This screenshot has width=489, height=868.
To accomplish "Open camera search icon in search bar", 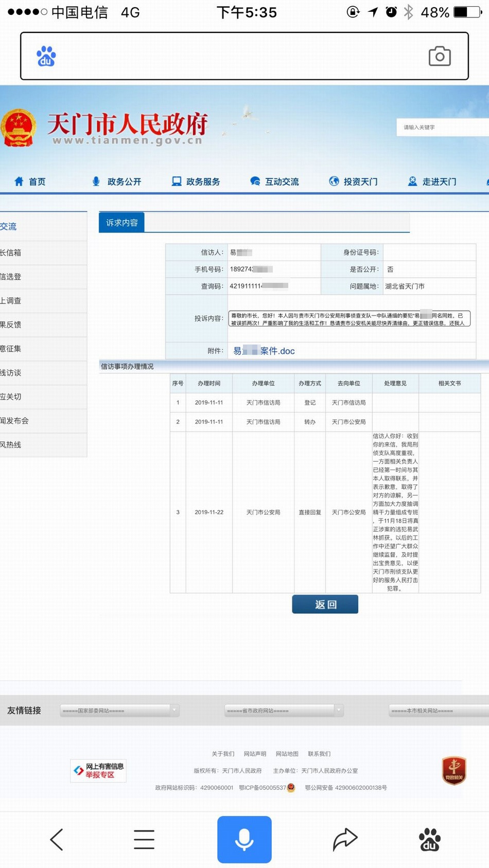I will pyautogui.click(x=440, y=56).
